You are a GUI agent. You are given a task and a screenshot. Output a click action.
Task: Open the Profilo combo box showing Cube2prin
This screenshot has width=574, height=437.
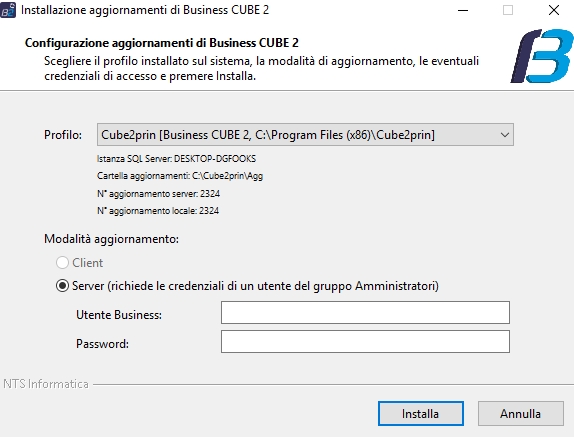[305, 135]
